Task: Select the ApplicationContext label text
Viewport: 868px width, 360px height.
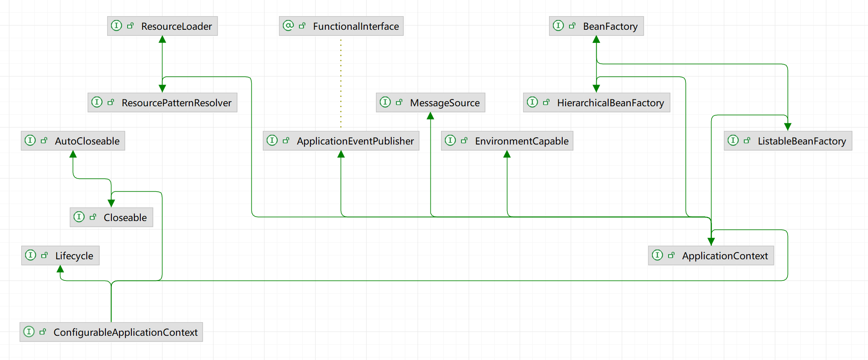Action: tap(725, 256)
